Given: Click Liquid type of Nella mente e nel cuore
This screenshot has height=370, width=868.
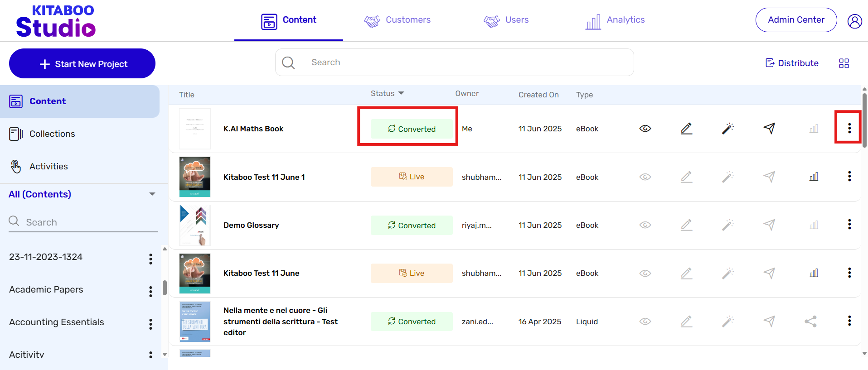Looking at the screenshot, I should [x=587, y=322].
